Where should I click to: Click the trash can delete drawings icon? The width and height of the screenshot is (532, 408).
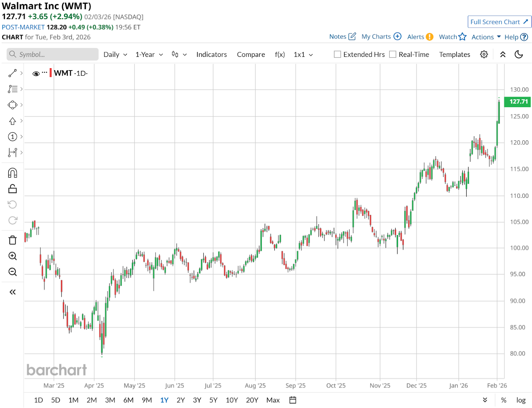click(x=13, y=240)
